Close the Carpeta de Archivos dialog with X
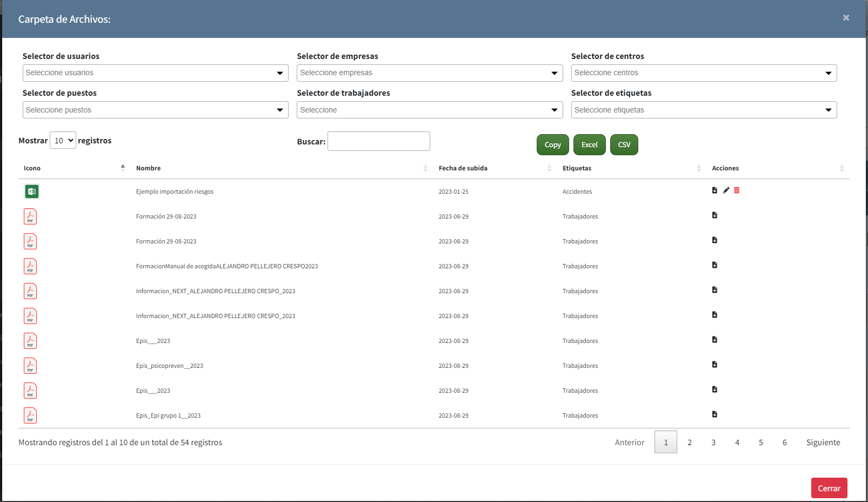This screenshot has height=502, width=868. [x=846, y=18]
